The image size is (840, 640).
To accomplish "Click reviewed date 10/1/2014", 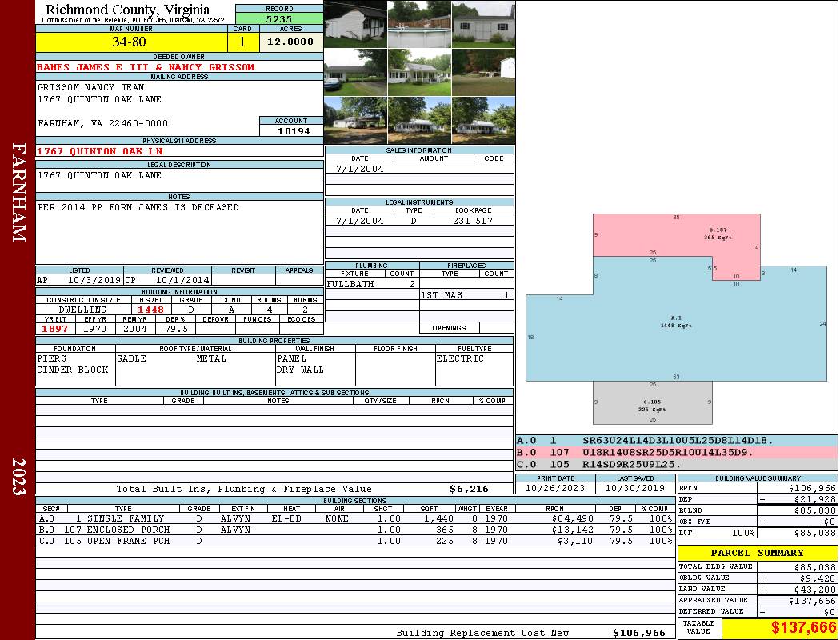I will (182, 280).
